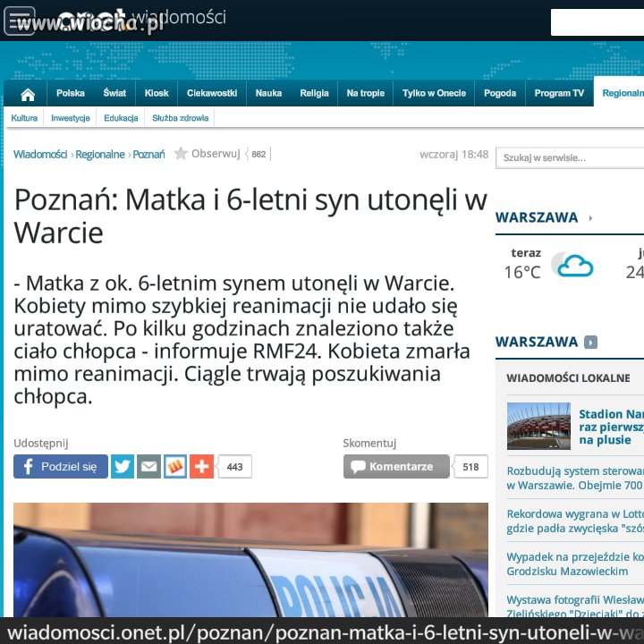Open the Ciekawostki section
Image resolution: width=644 pixels, height=644 pixels.
coord(212,93)
